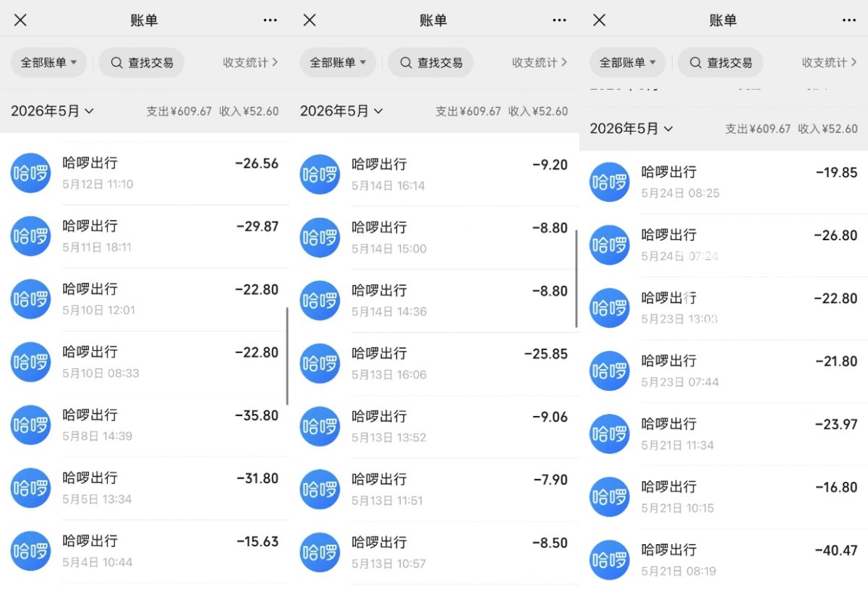Expand 全部账单 filter in second screenshot
Screen dimensions: 868x589
click(x=338, y=63)
